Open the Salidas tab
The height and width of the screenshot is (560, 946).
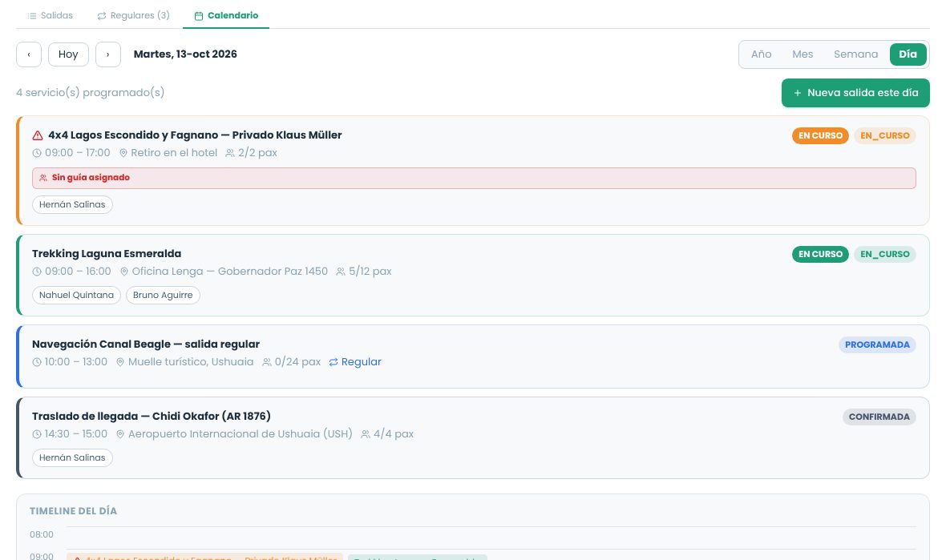pos(50,16)
